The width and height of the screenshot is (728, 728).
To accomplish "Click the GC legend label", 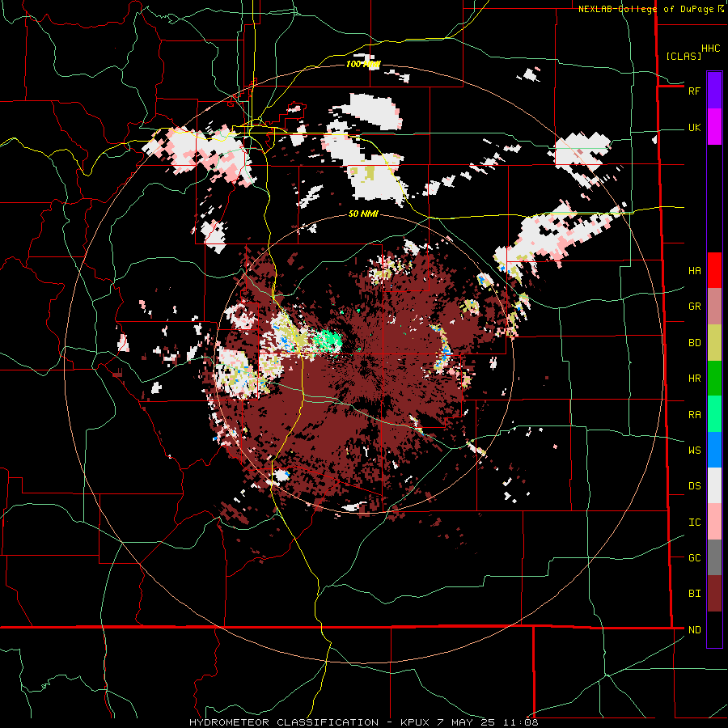I will pyautogui.click(x=694, y=558).
